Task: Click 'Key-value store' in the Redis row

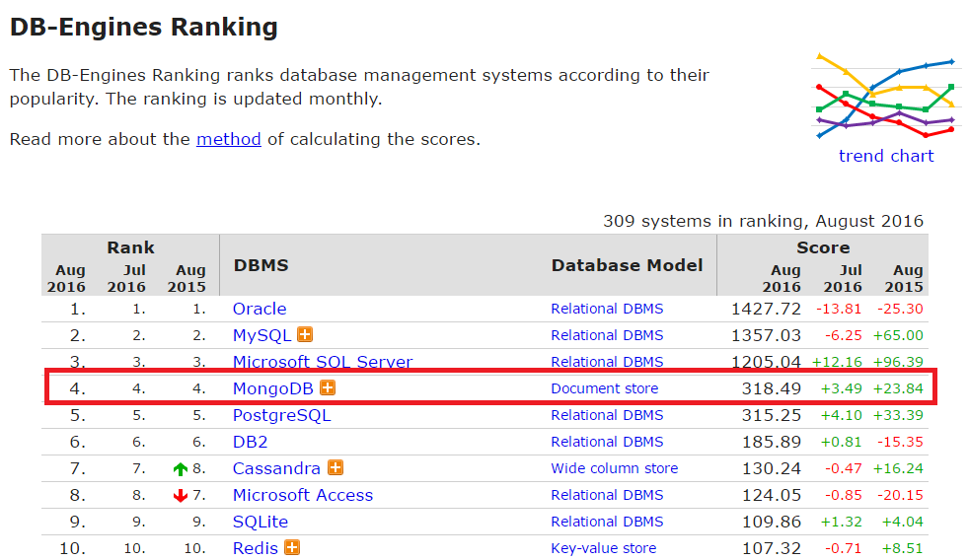Action: 603,547
